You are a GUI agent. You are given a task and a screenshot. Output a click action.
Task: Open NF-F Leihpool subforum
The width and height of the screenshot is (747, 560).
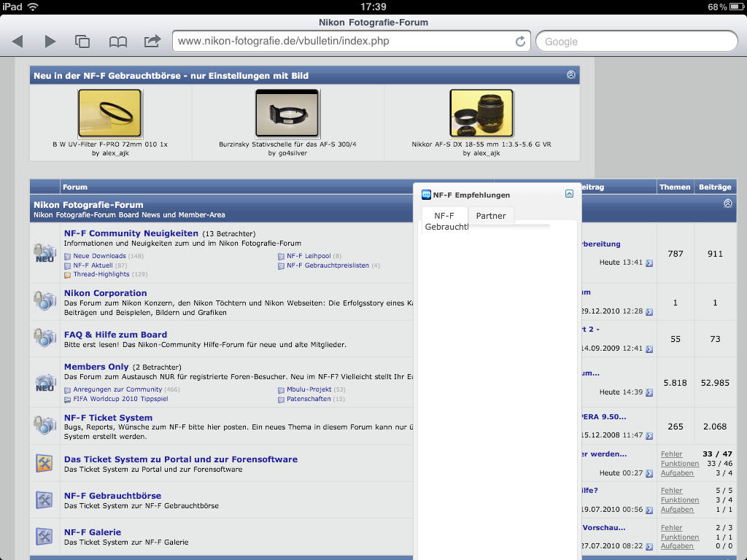tap(309, 256)
